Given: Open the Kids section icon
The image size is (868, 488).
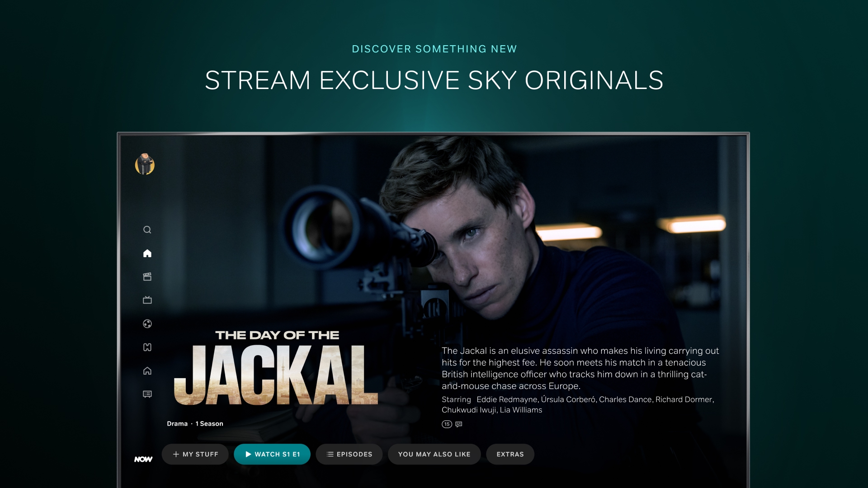Looking at the screenshot, I should click(x=147, y=347).
